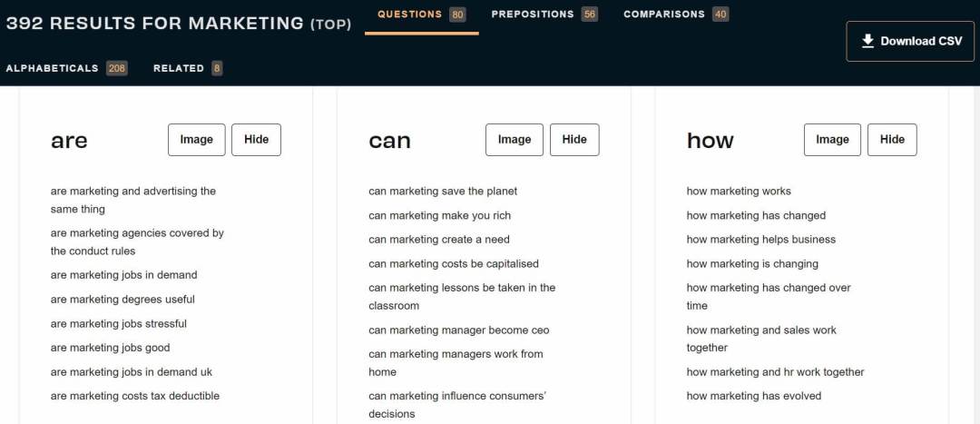Click Image button in the 'are' card

click(196, 140)
